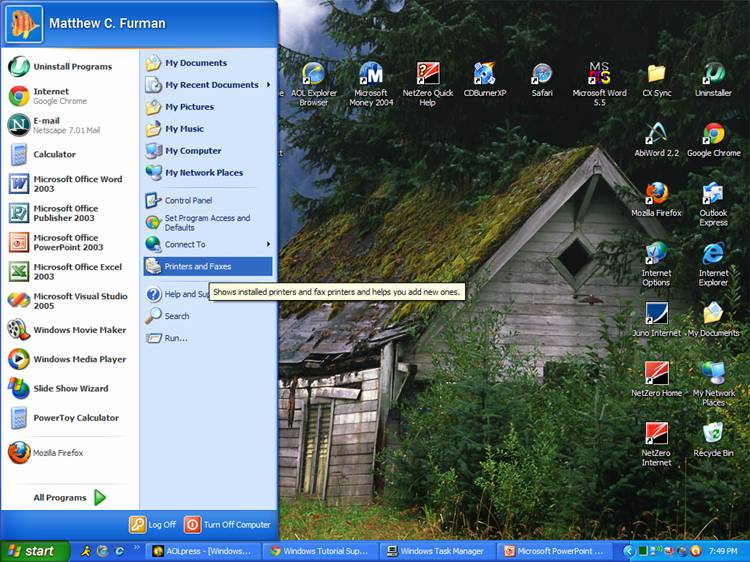
Task: Open Control Panel
Action: [x=208, y=200]
